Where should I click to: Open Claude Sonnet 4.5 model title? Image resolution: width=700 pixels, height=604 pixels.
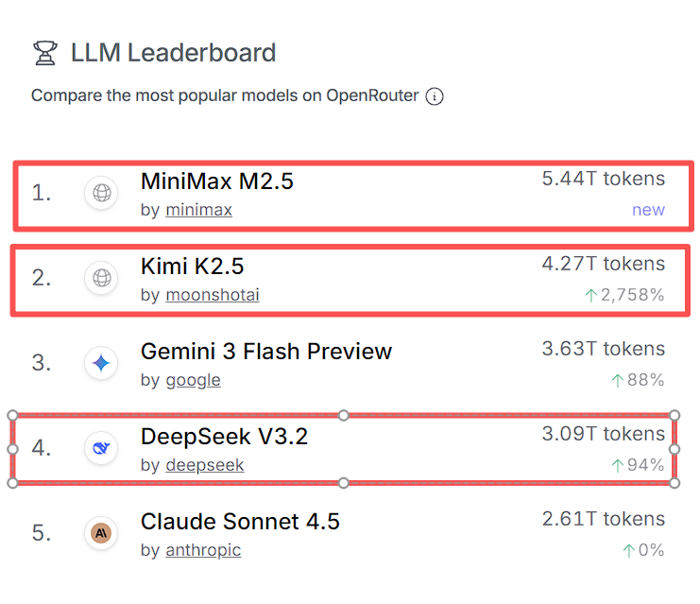(240, 522)
